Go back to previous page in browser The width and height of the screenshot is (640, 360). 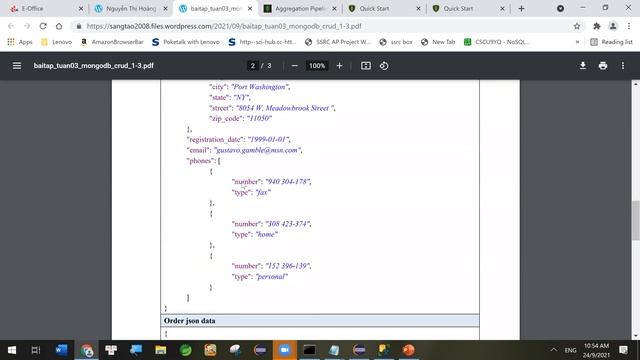tap(11, 26)
